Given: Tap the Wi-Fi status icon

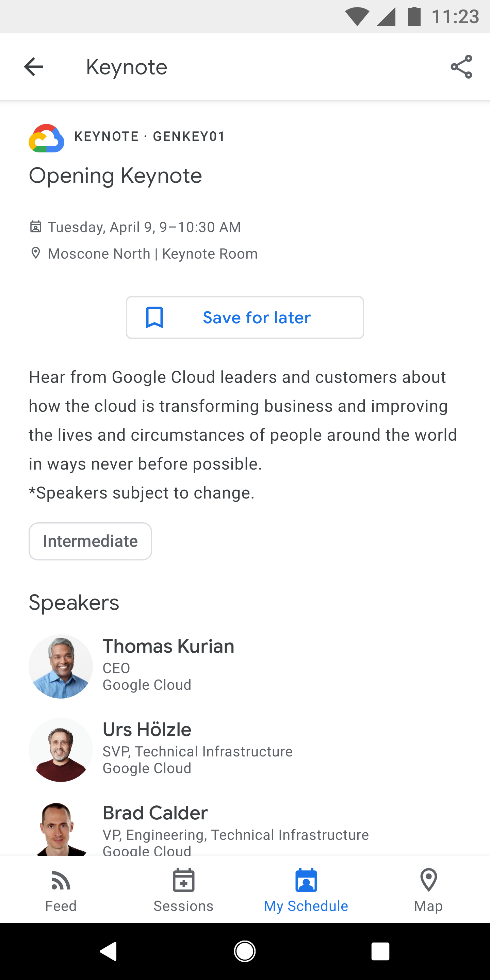Looking at the screenshot, I should 357,17.
